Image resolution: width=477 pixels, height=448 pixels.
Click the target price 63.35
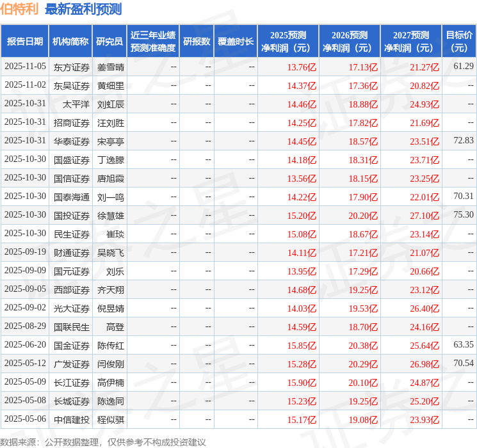(464, 344)
